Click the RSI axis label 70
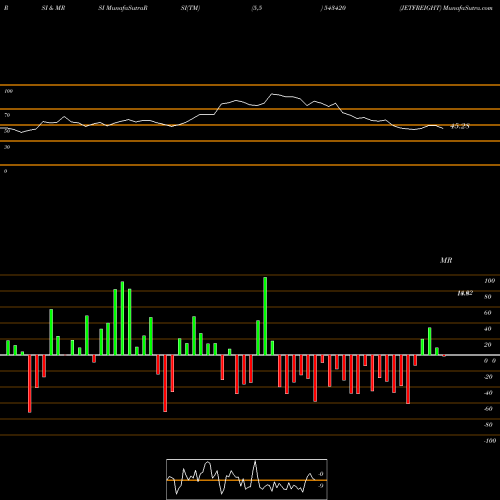Screen dimensions: 500x500 [x=7, y=115]
